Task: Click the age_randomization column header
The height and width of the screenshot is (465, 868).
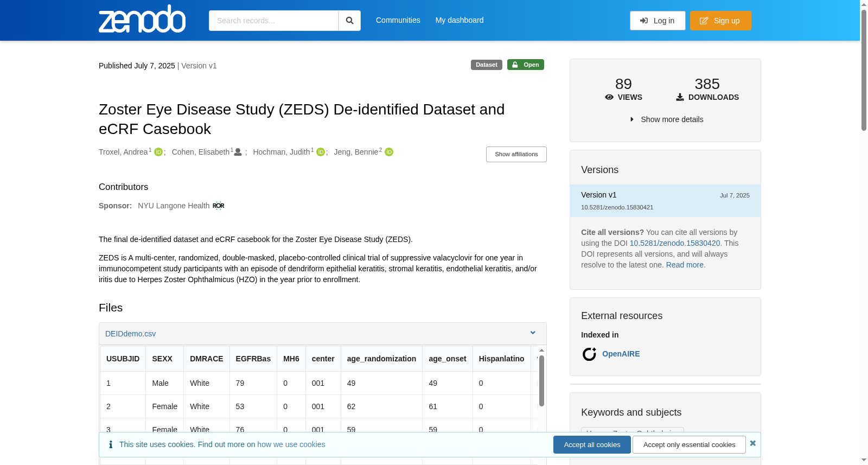Action: click(381, 359)
